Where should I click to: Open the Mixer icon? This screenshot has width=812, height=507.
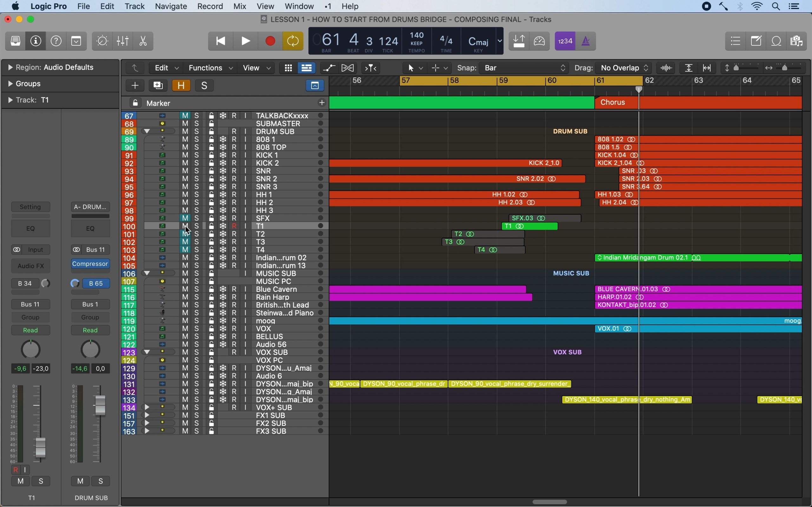[x=123, y=41]
